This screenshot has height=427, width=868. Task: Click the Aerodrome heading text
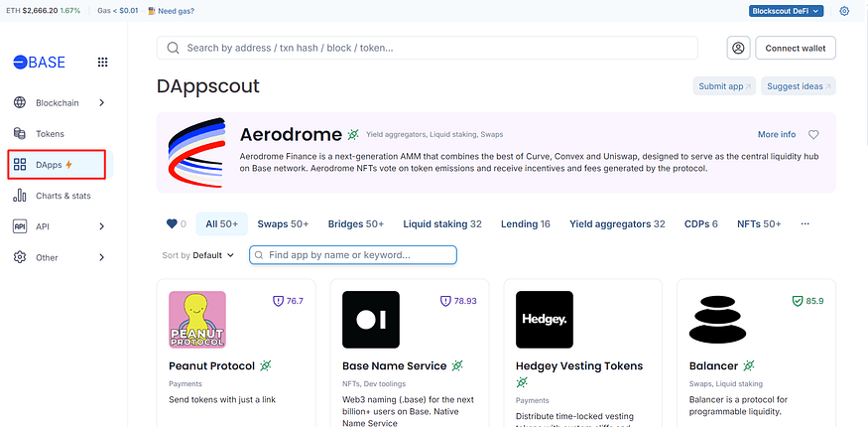click(x=292, y=135)
